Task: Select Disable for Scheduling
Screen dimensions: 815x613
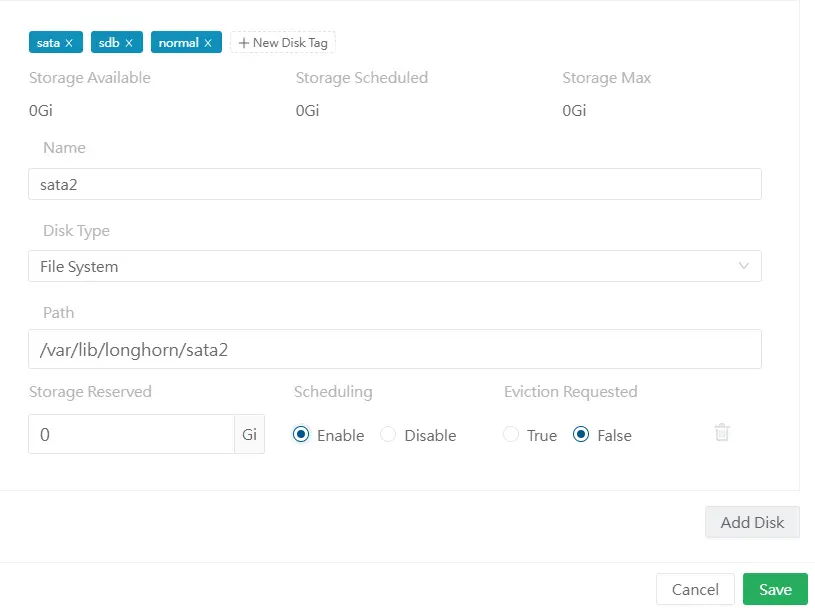Action: click(389, 435)
